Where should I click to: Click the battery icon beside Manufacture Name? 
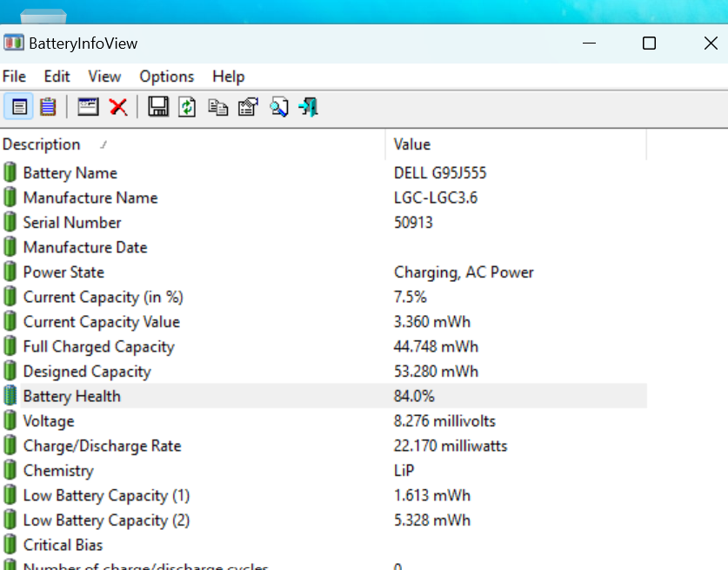pyautogui.click(x=10, y=197)
